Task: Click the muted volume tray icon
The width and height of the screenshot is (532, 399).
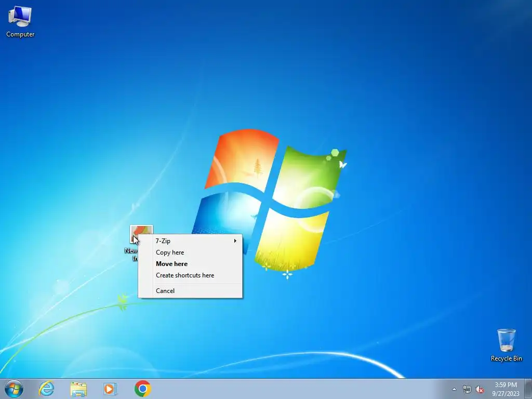Action: (x=480, y=390)
